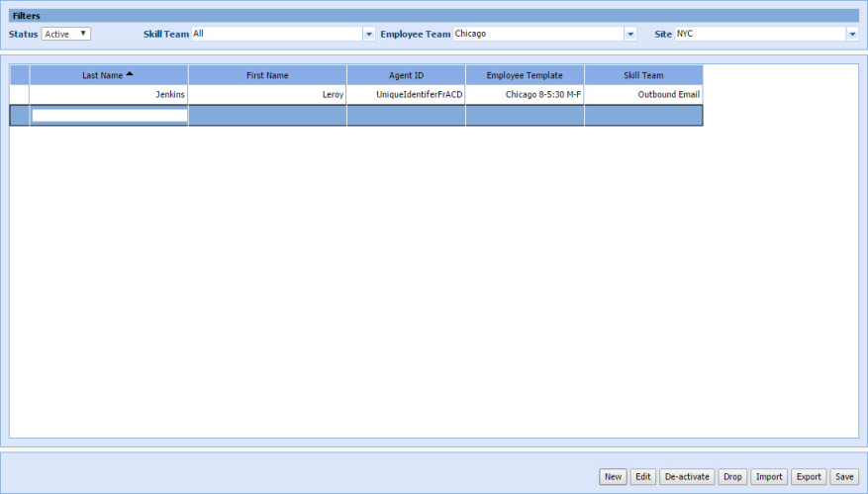Click the Employee Template column header
Image resolution: width=868 pixels, height=494 pixels.
[x=525, y=75]
